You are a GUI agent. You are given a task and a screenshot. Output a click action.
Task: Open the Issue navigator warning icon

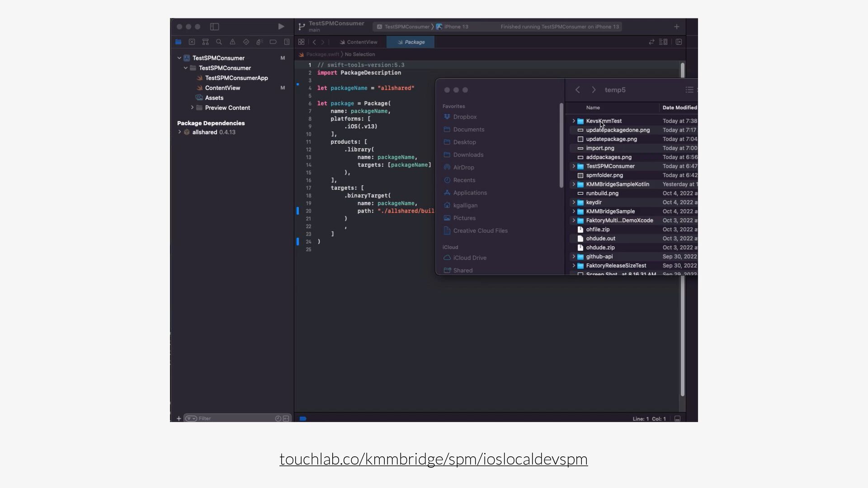tap(232, 42)
